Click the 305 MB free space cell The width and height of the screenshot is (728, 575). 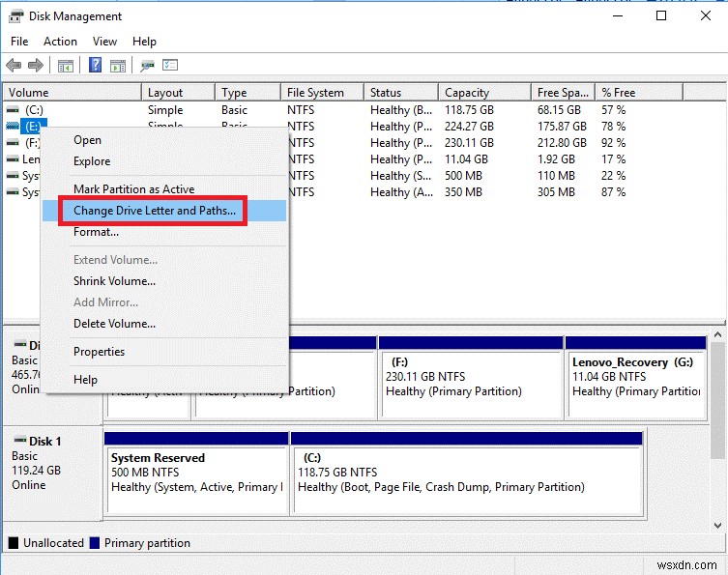[556, 192]
